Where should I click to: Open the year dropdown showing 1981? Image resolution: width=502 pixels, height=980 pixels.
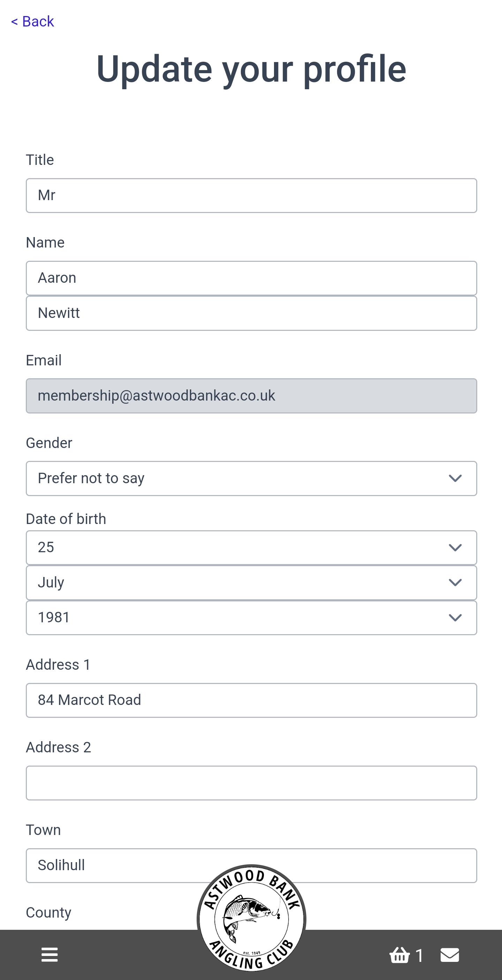click(251, 617)
